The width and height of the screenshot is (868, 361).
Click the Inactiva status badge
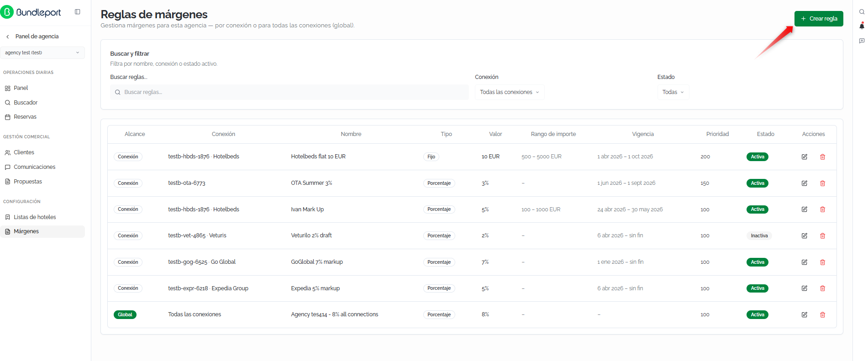pyautogui.click(x=759, y=235)
